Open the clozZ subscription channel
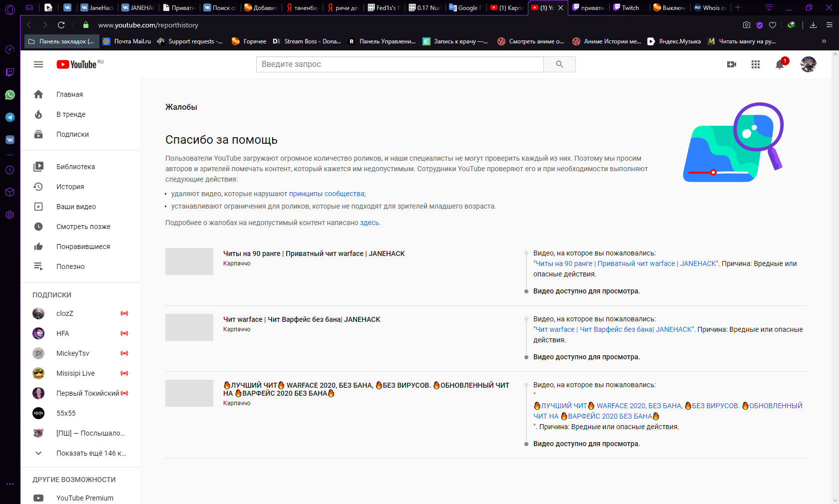The image size is (839, 504). [x=80, y=313]
